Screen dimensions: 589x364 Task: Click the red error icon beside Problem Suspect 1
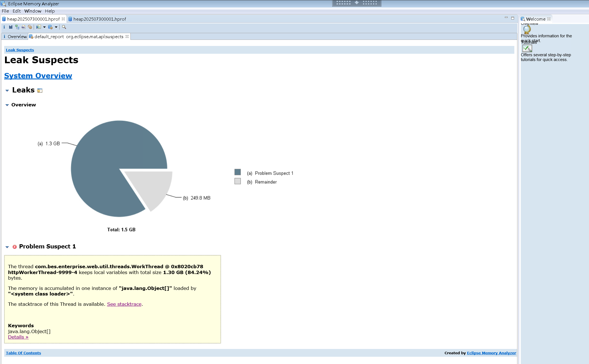click(15, 247)
